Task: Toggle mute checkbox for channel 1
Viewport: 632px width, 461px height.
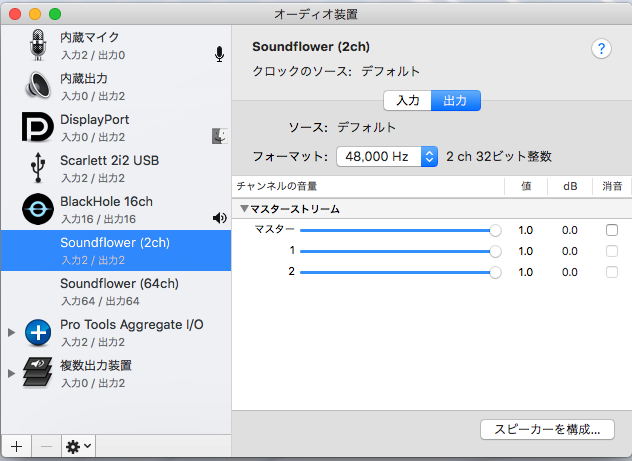Action: [x=612, y=251]
